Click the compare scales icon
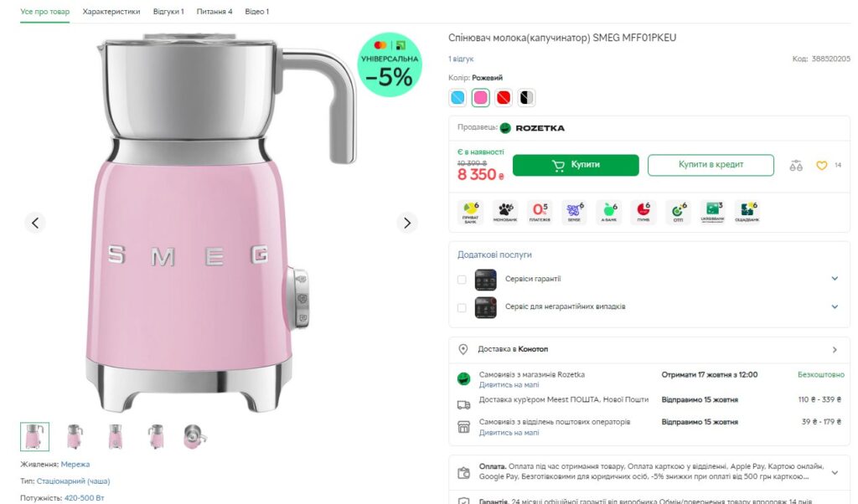Screen dimensions: 858x504 pyautogui.click(x=796, y=166)
